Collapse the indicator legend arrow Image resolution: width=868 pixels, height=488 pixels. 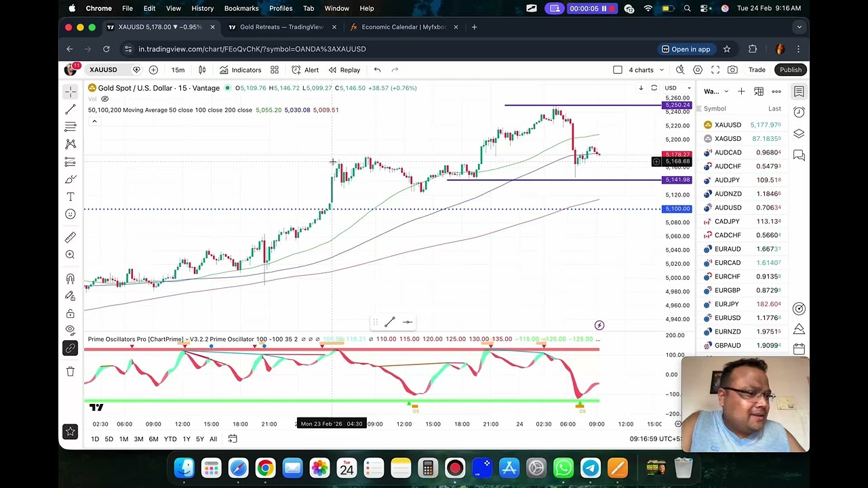click(94, 121)
